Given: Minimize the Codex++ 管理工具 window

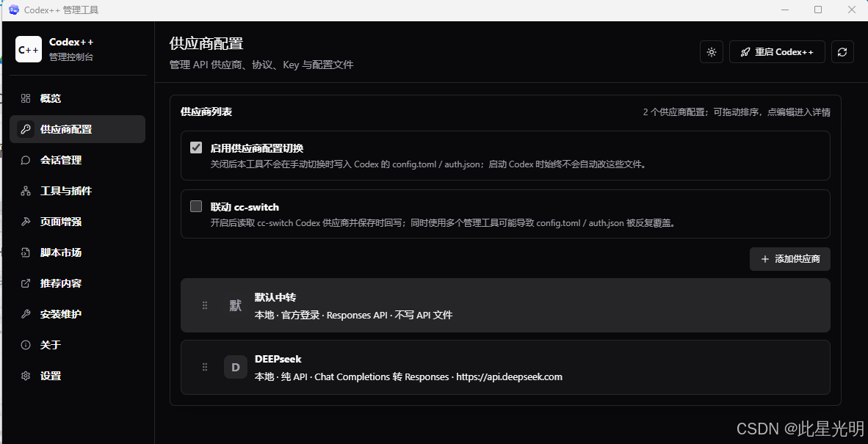Looking at the screenshot, I should click(x=784, y=10).
